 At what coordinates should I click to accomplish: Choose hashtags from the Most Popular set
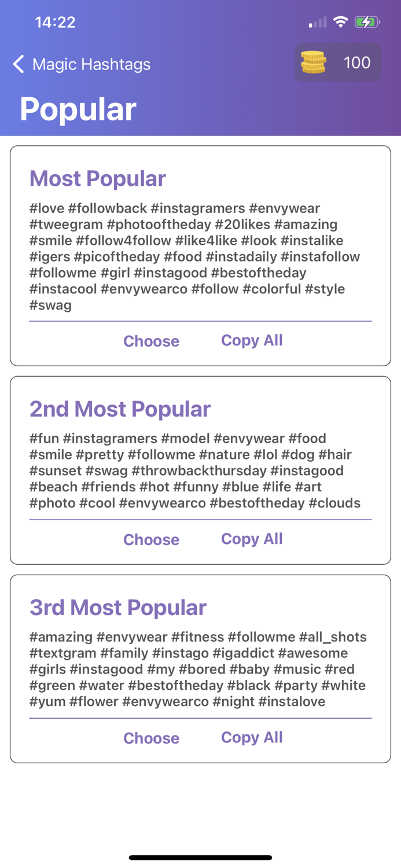click(x=151, y=341)
